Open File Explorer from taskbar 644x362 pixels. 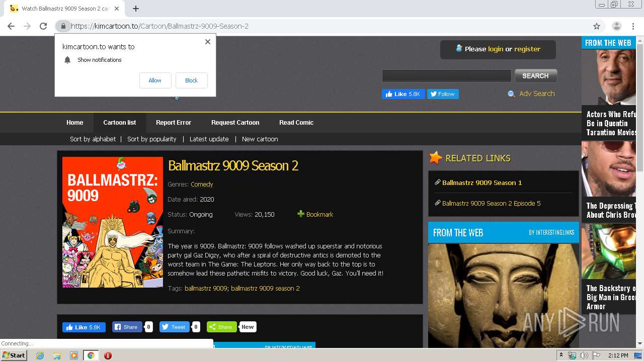point(57,355)
